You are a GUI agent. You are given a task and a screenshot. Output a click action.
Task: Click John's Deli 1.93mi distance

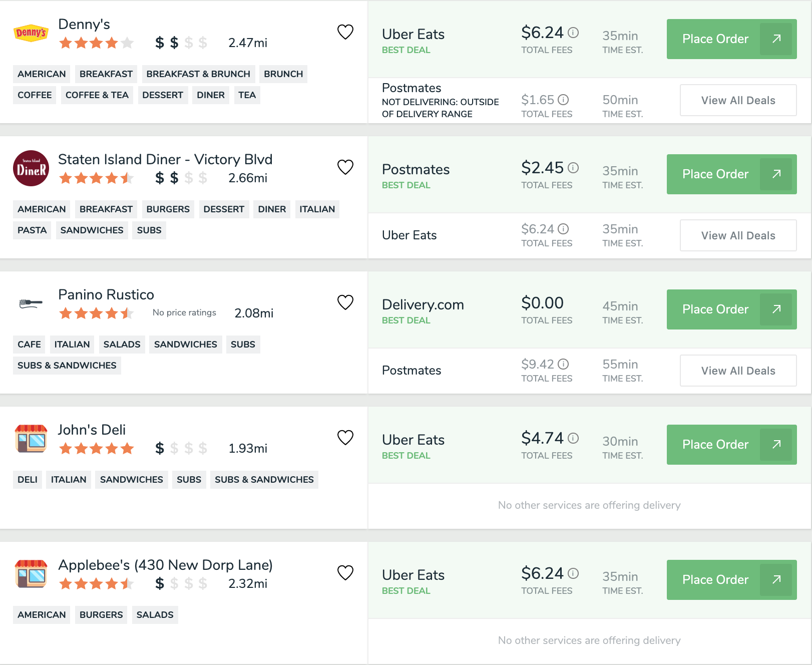tap(248, 449)
